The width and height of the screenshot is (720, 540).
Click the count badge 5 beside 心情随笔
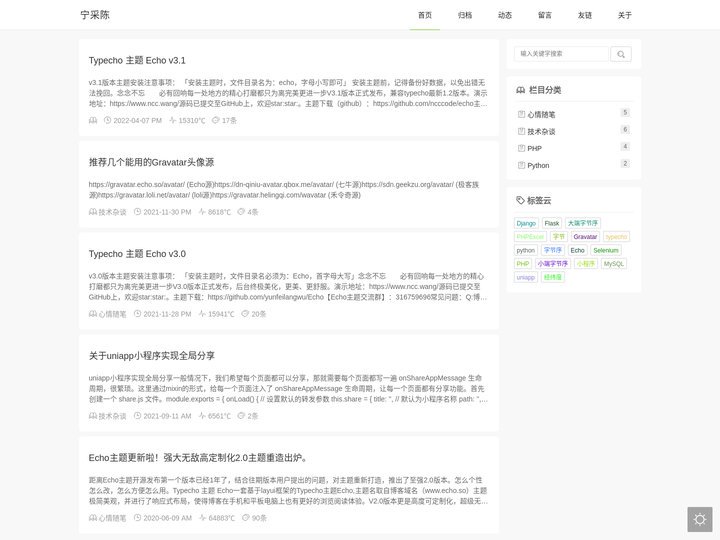624,112
